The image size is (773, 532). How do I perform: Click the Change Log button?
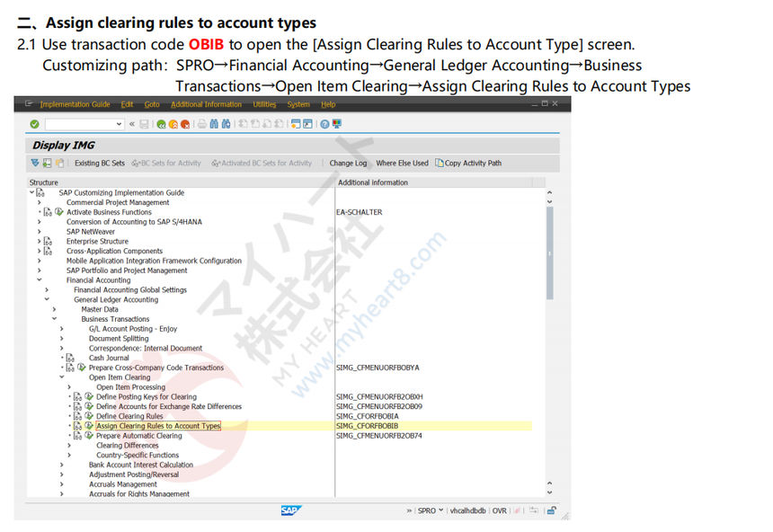(x=348, y=164)
